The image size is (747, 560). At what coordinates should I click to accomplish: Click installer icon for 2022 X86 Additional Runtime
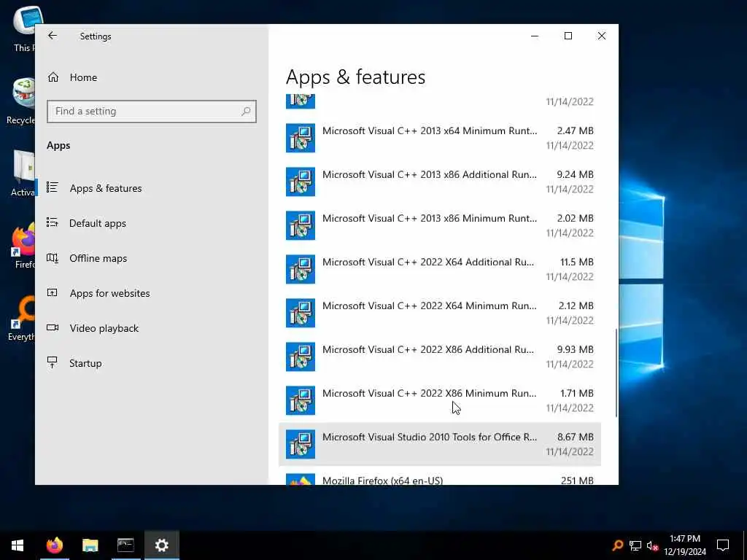[x=300, y=357]
